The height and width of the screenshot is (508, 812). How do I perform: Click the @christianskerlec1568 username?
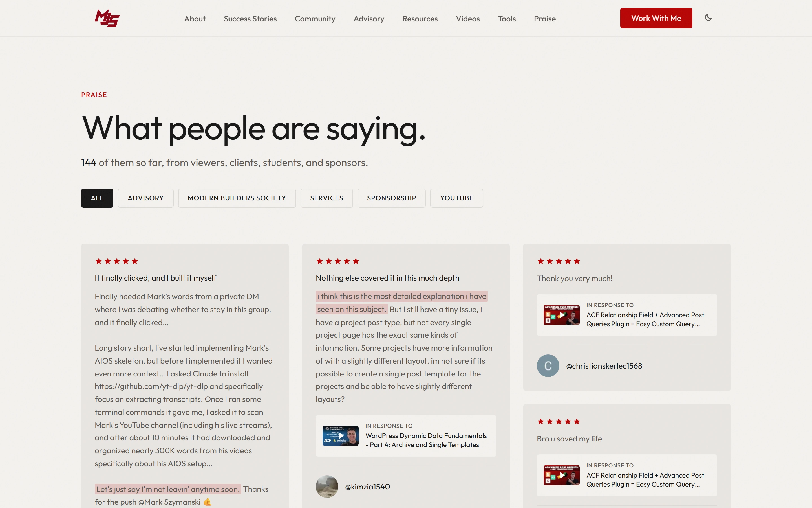tap(604, 366)
